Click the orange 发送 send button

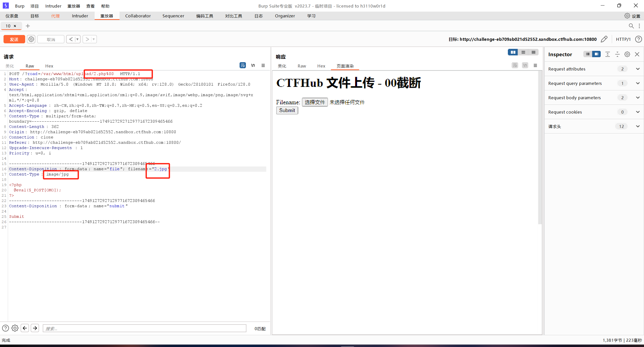[x=14, y=39]
